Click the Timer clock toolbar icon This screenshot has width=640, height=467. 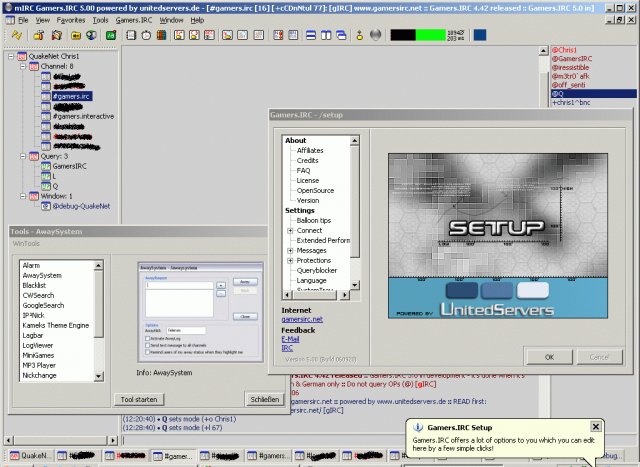[x=146, y=36]
